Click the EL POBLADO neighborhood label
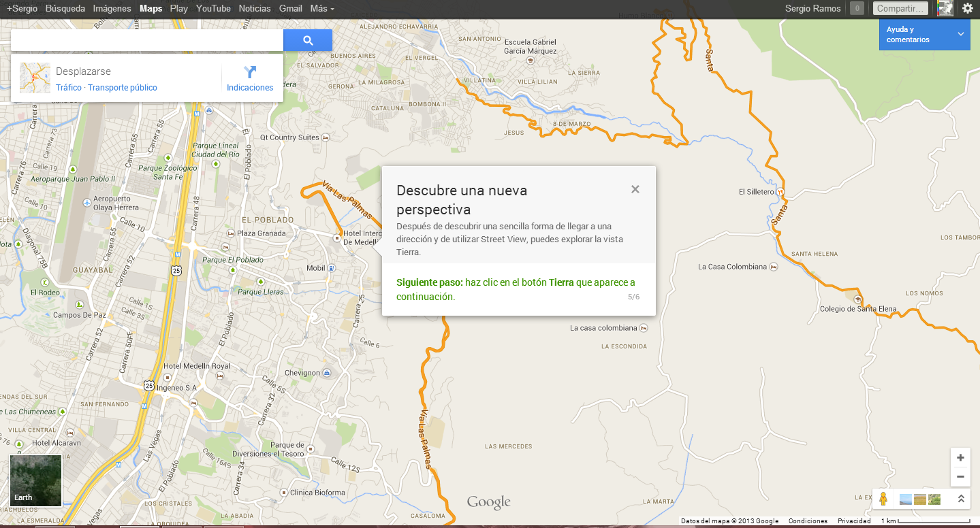The height and width of the screenshot is (528, 980). [x=268, y=220]
